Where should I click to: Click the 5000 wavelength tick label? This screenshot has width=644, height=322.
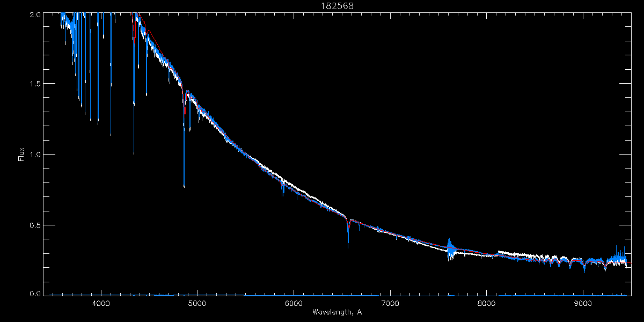click(x=197, y=303)
